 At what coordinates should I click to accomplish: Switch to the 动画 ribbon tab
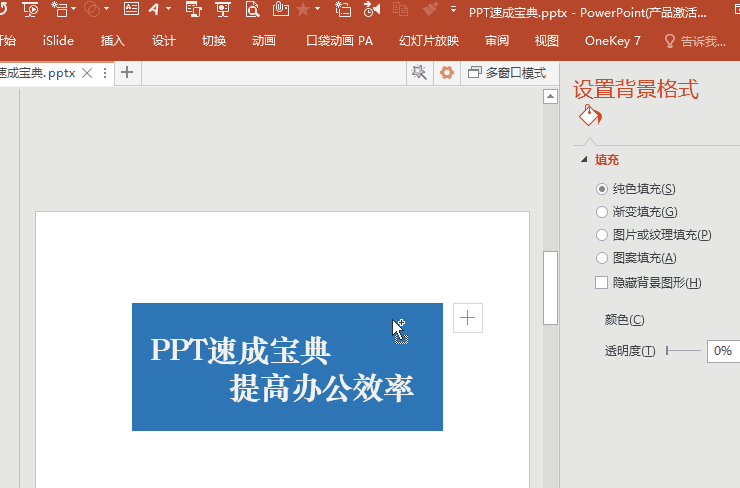264,41
